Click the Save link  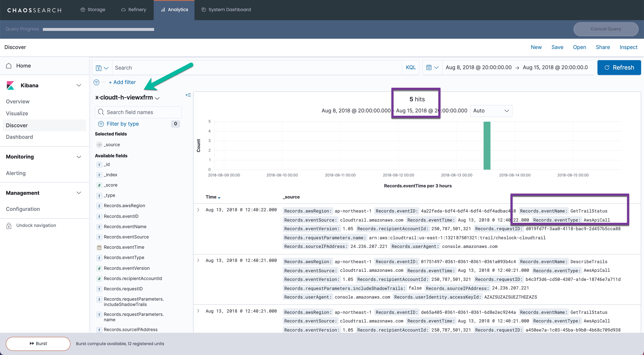[557, 47]
